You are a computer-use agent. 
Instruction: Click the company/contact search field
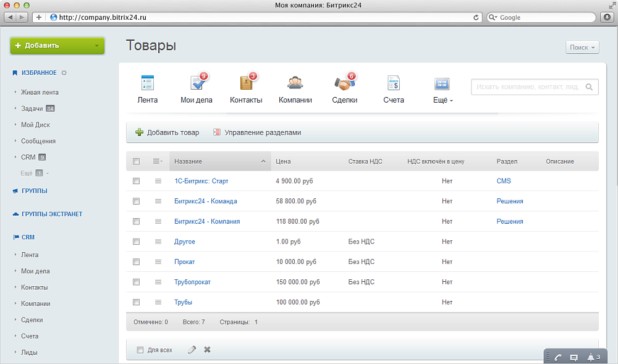click(x=527, y=87)
